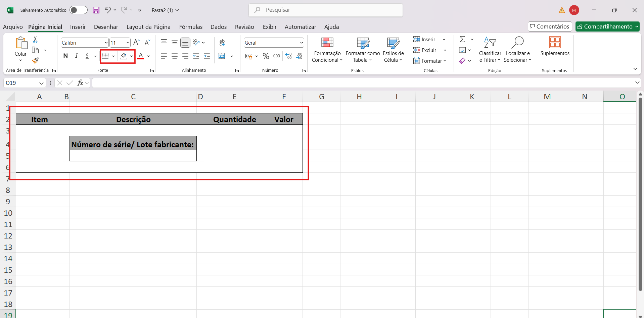Copy selection using the Copy icon

coord(35,50)
